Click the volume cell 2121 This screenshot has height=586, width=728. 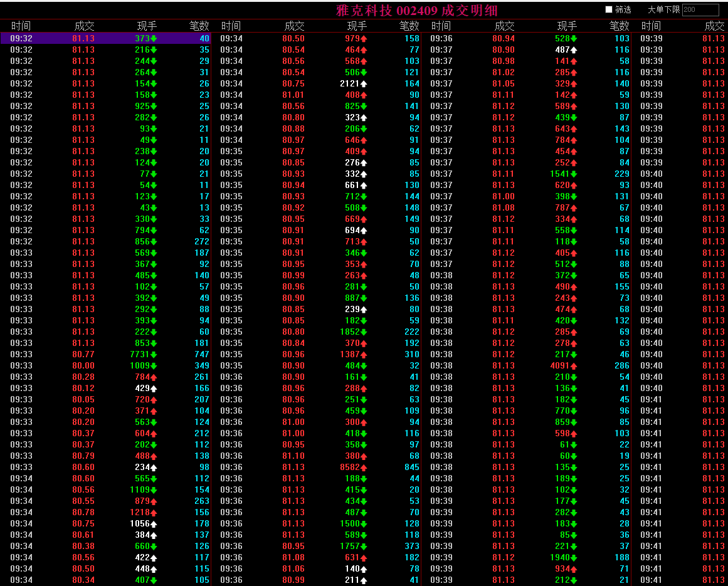point(353,83)
